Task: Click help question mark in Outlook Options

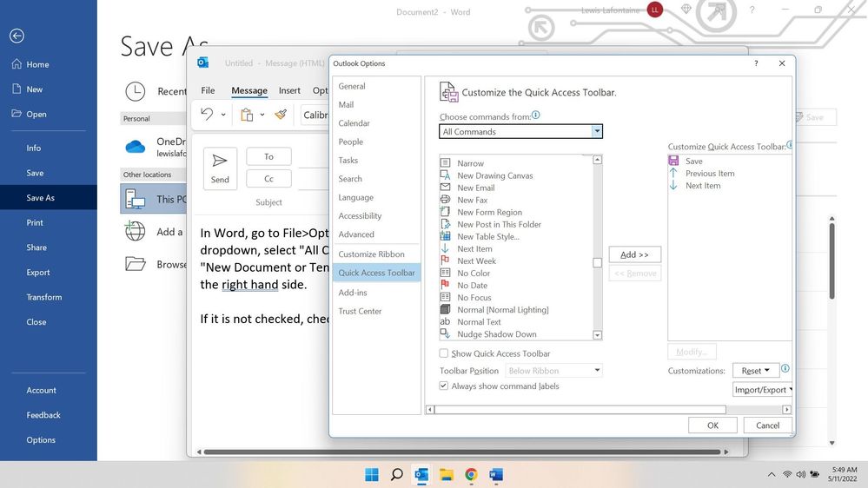Action: pyautogui.click(x=756, y=63)
